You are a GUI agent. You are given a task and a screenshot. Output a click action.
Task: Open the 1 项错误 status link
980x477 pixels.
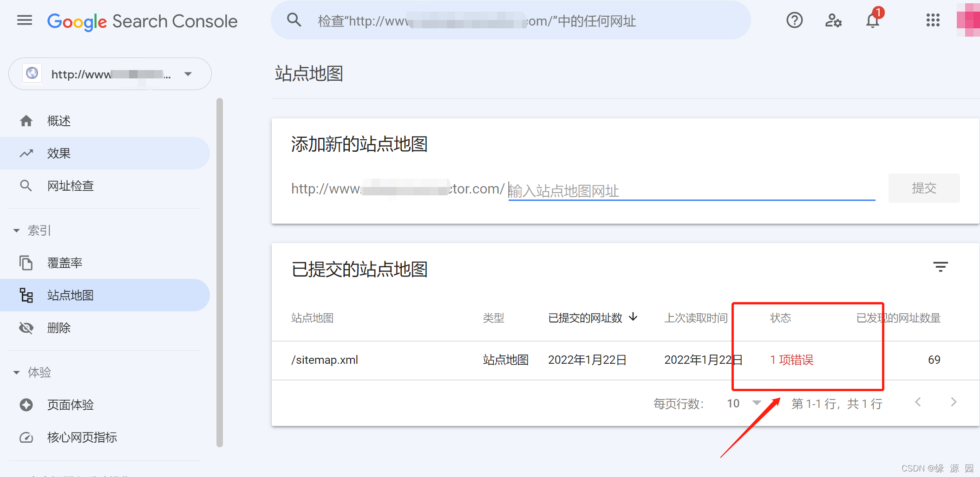[x=791, y=360]
